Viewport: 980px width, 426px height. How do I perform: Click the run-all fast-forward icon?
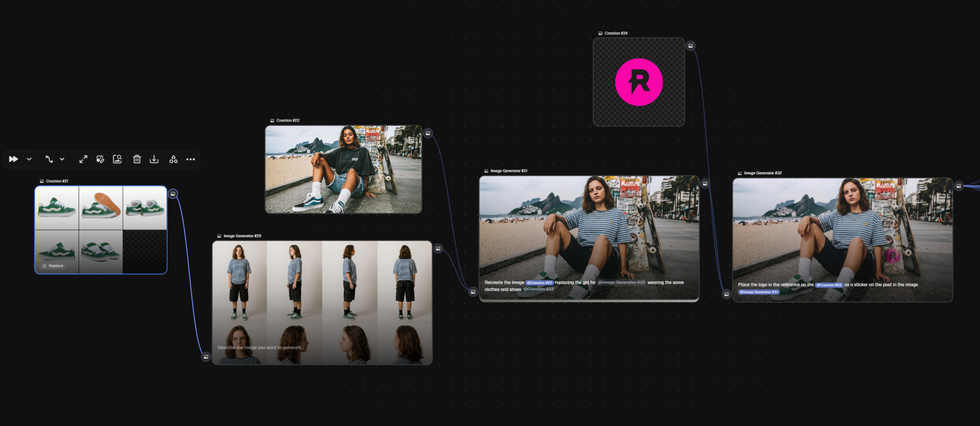click(x=13, y=159)
